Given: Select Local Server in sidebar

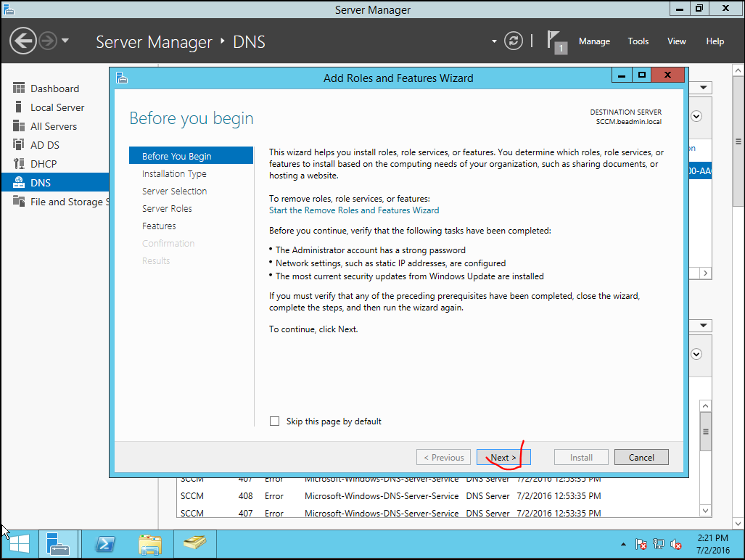Looking at the screenshot, I should pyautogui.click(x=55, y=107).
